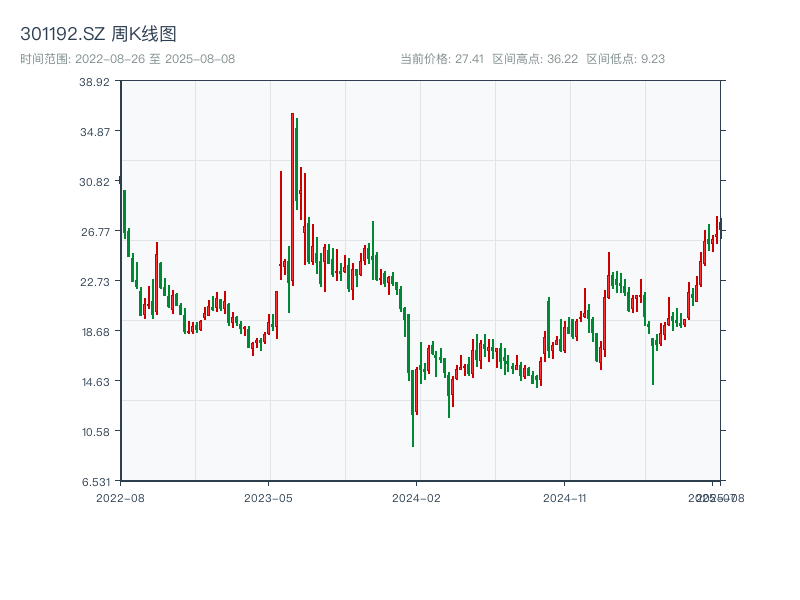
Task: Click the 2023-05 x-axis date label
Action: click(x=268, y=497)
